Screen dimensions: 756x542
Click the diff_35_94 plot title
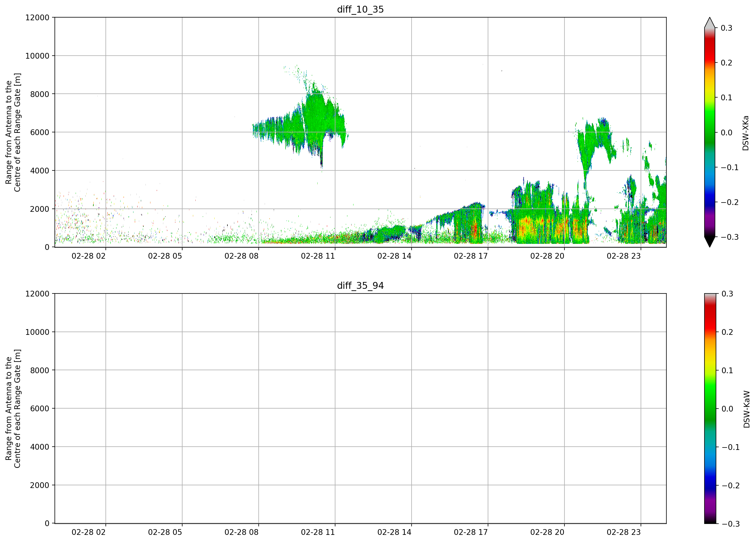[x=360, y=286]
